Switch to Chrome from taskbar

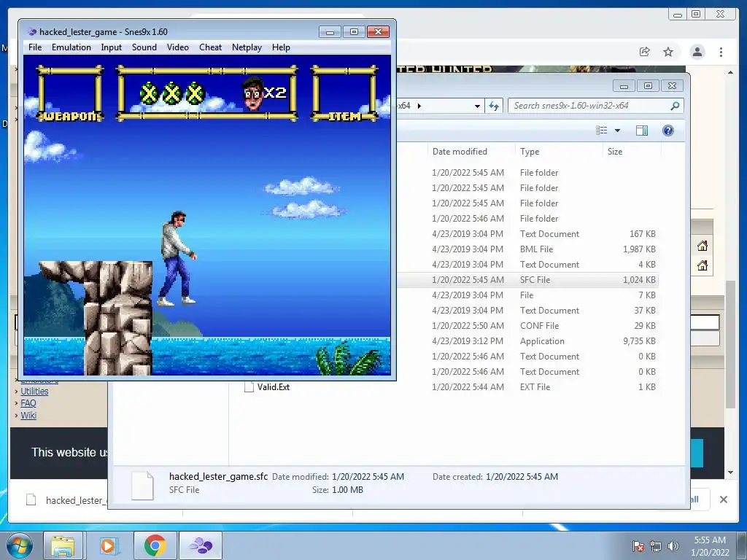coord(155,545)
